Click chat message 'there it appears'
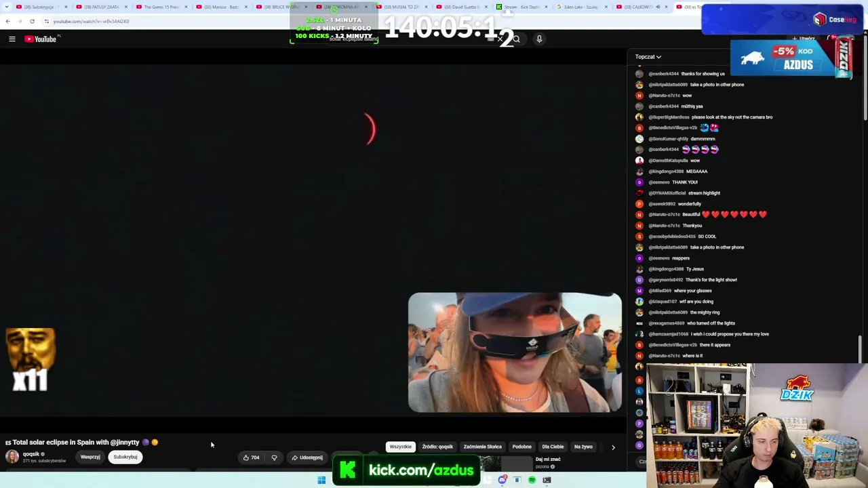The image size is (868, 488). coord(715,345)
